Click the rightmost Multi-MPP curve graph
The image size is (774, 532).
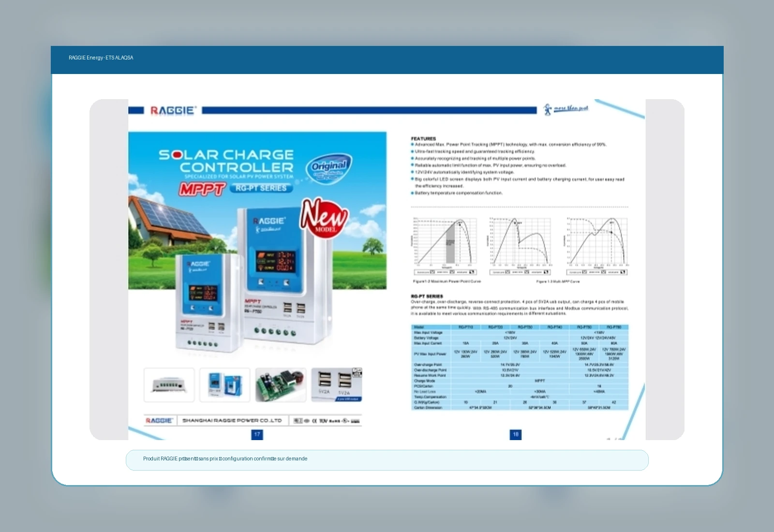coord(596,247)
